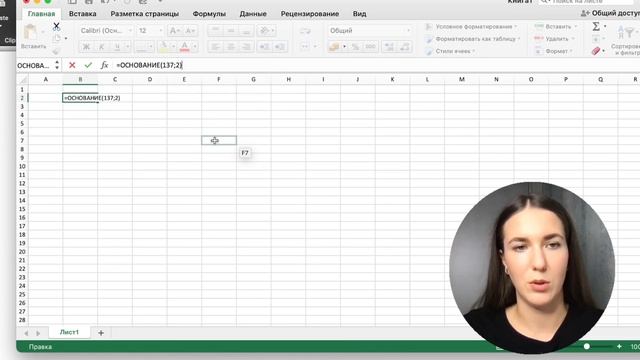Click the currency format icon
The image size is (640, 360).
click(x=334, y=47)
